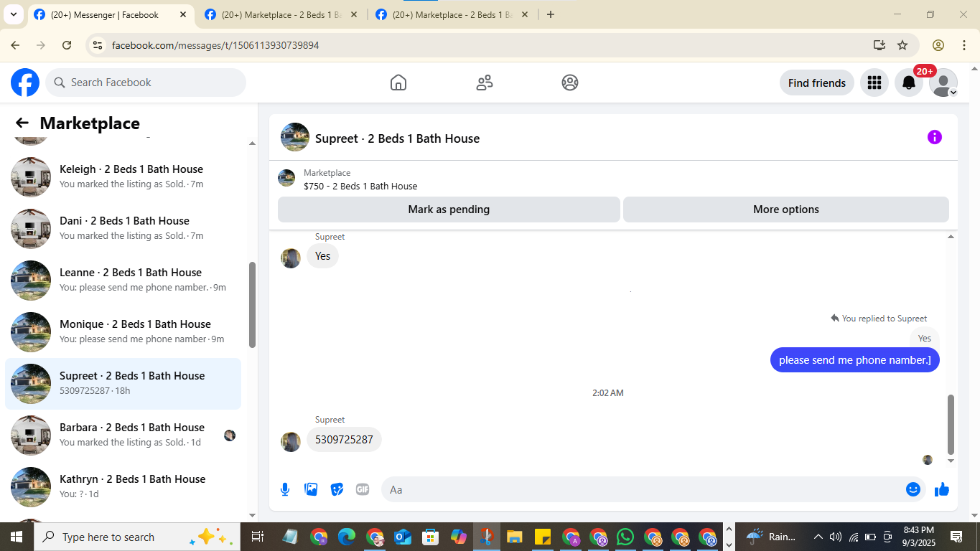Expand the browser tab search dropdown
The image size is (980, 551).
[13, 14]
